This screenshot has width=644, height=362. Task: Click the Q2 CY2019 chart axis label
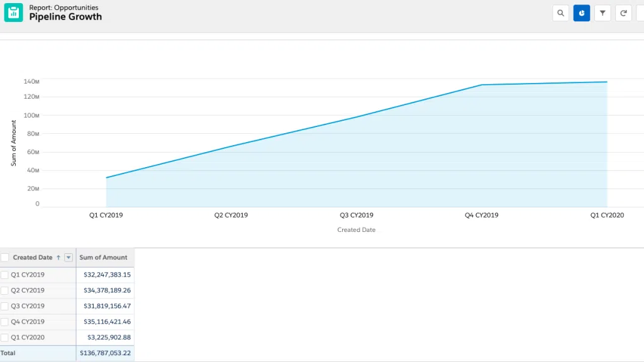click(231, 215)
